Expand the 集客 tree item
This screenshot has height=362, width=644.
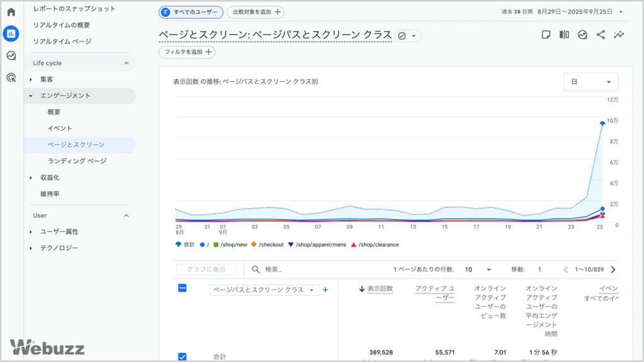tap(31, 79)
